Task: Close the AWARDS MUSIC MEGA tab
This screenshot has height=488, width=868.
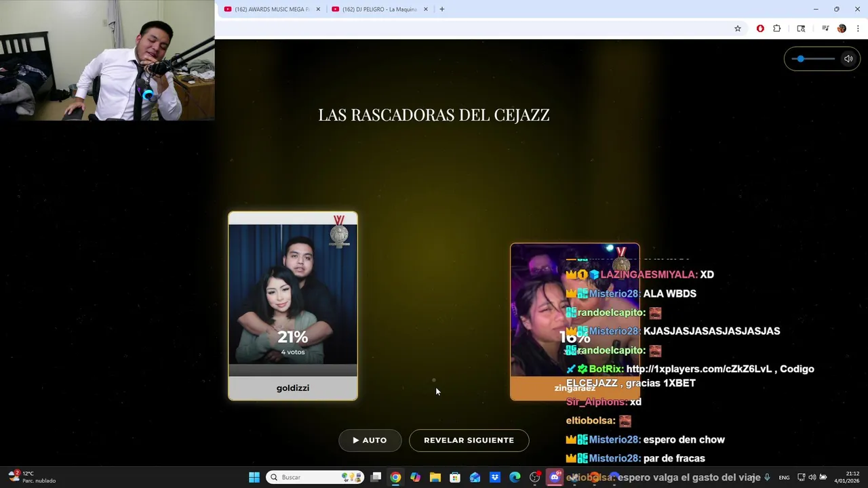Action: [x=318, y=9]
